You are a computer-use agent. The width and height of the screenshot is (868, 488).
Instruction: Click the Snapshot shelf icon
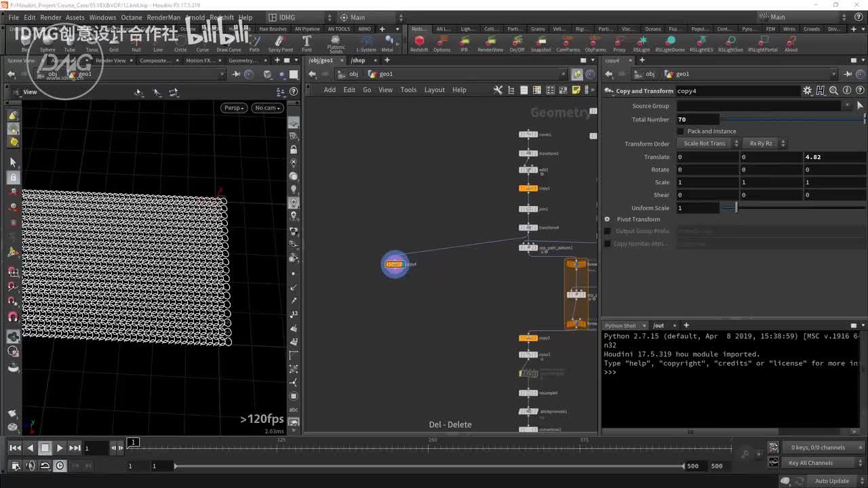(540, 42)
